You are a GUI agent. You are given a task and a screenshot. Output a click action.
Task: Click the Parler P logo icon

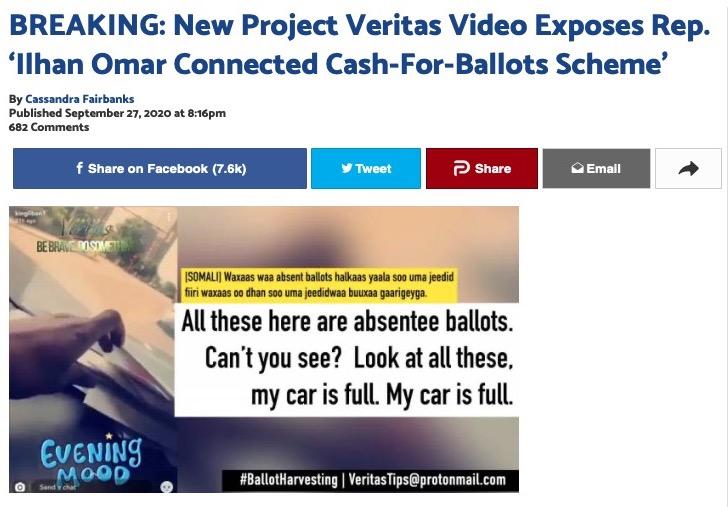pos(462,168)
